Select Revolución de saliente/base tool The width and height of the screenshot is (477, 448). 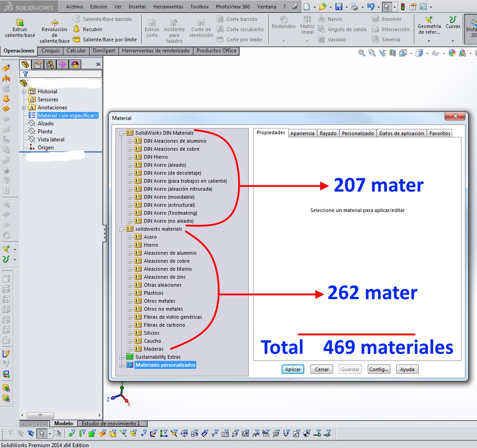[55, 31]
